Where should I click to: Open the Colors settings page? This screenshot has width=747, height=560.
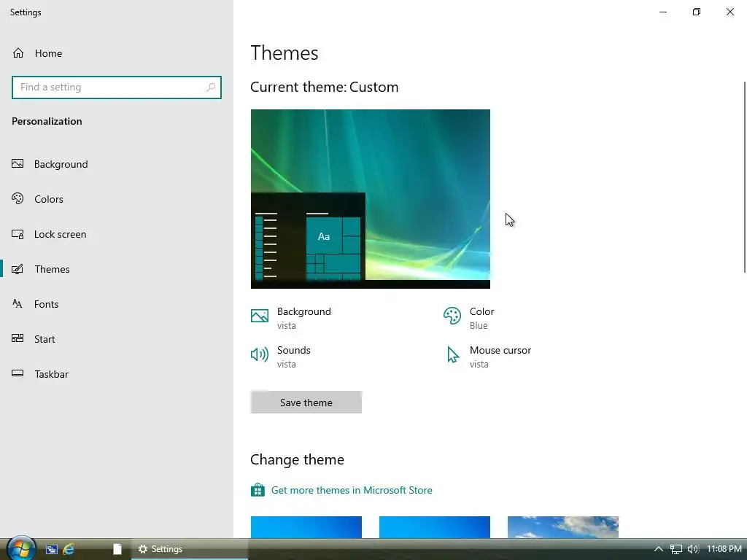117,199
